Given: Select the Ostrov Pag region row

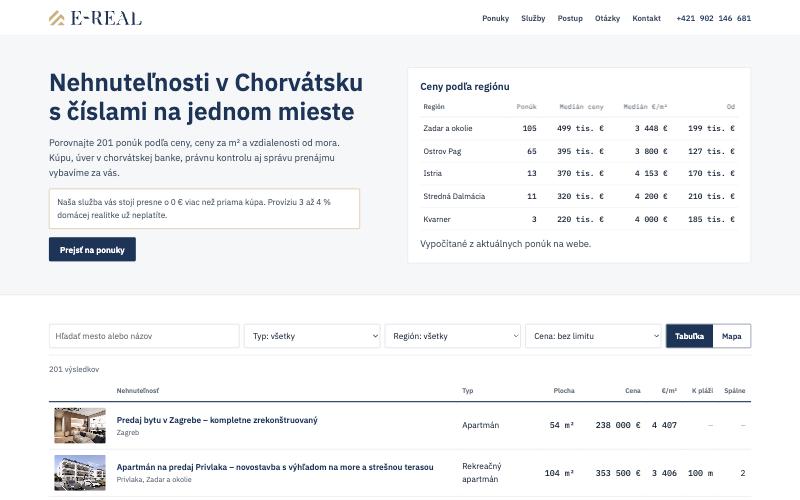Looking at the screenshot, I should tap(579, 152).
